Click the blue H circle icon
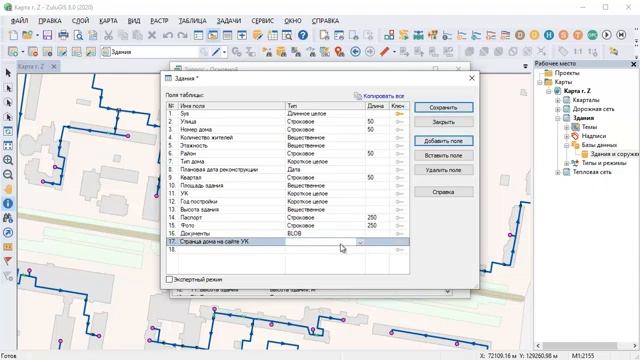The width and height of the screenshot is (640, 360). click(x=549, y=35)
